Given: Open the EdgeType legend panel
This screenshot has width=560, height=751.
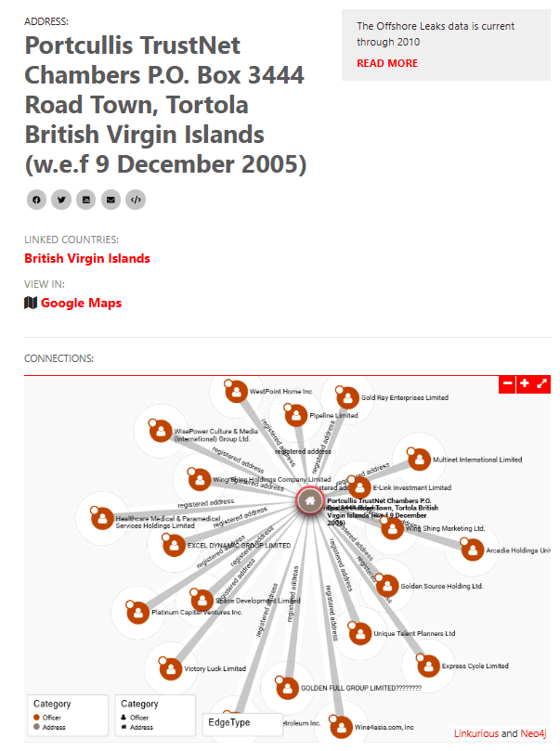Looking at the screenshot, I should point(241,722).
